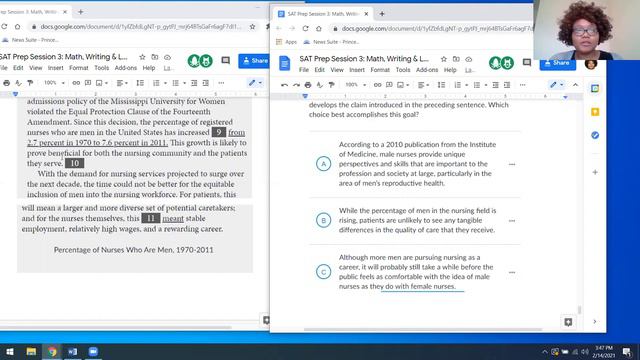Open the Tasks side panel icon

pyautogui.click(x=595, y=135)
